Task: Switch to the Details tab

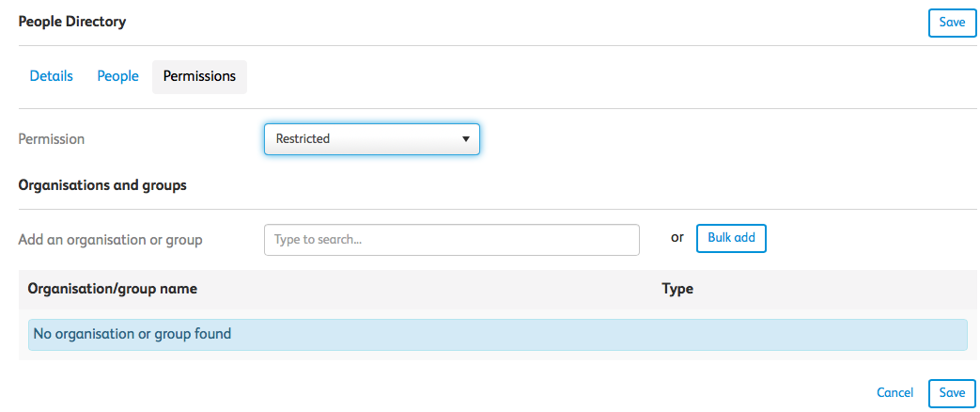Action: click(x=52, y=76)
